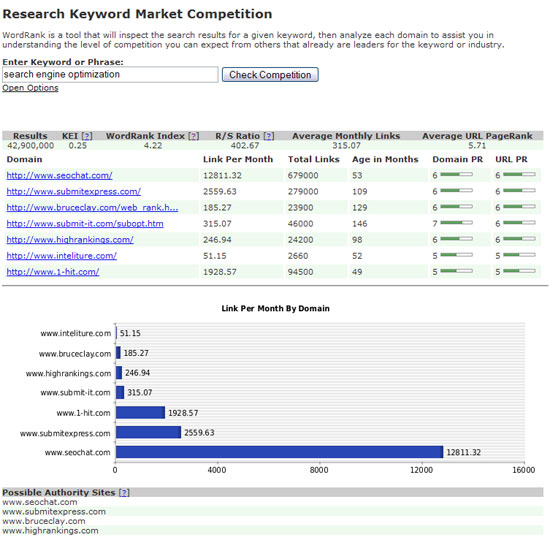Viewport: 550px width, 540px height.
Task: Open Possible Authority Sites help question mark
Action: pyautogui.click(x=124, y=493)
